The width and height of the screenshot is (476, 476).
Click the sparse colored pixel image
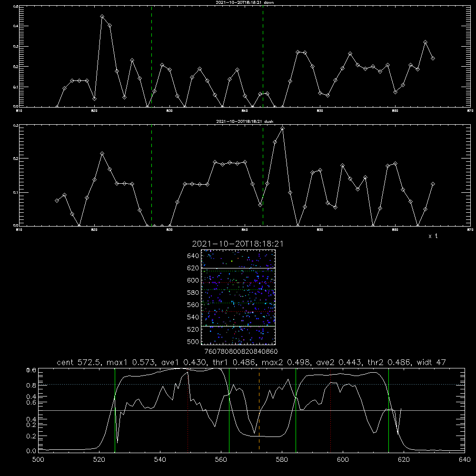click(x=238, y=297)
